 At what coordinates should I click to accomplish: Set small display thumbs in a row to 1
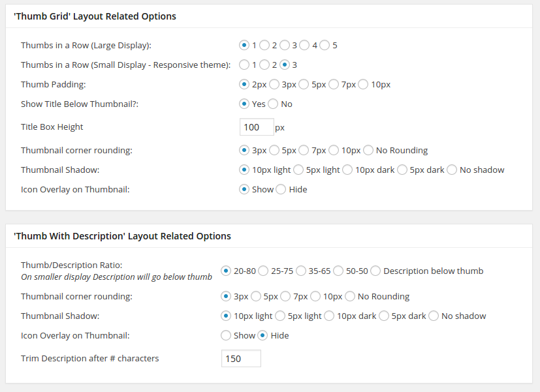coord(244,65)
